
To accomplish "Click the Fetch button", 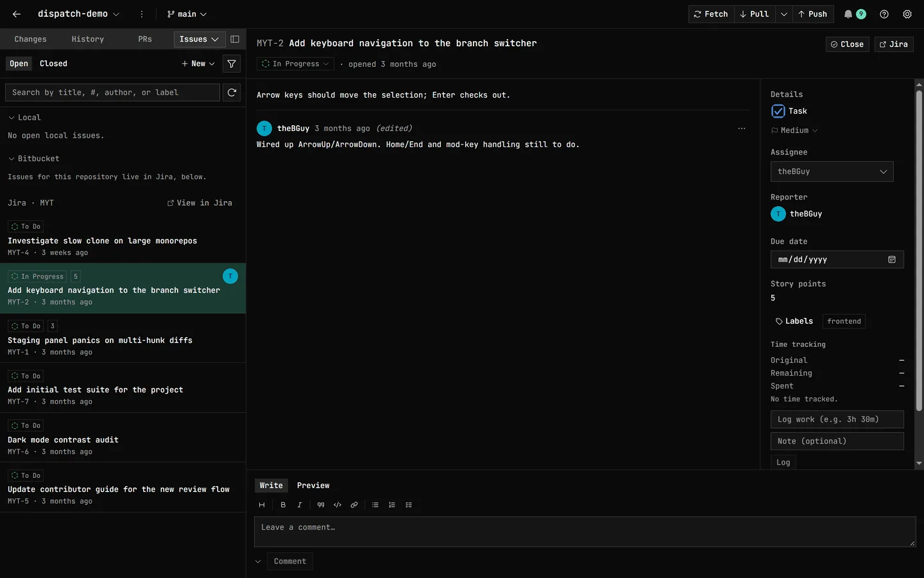I will [712, 14].
